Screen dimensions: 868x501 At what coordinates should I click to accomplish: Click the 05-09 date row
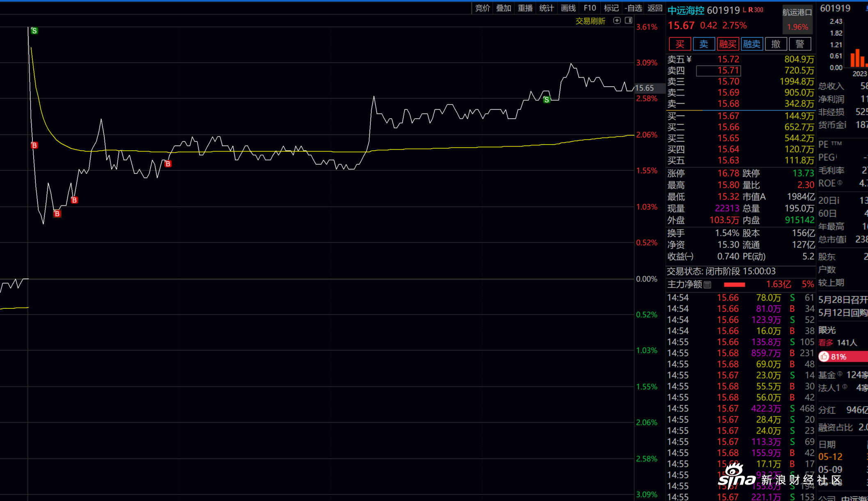coord(843,469)
